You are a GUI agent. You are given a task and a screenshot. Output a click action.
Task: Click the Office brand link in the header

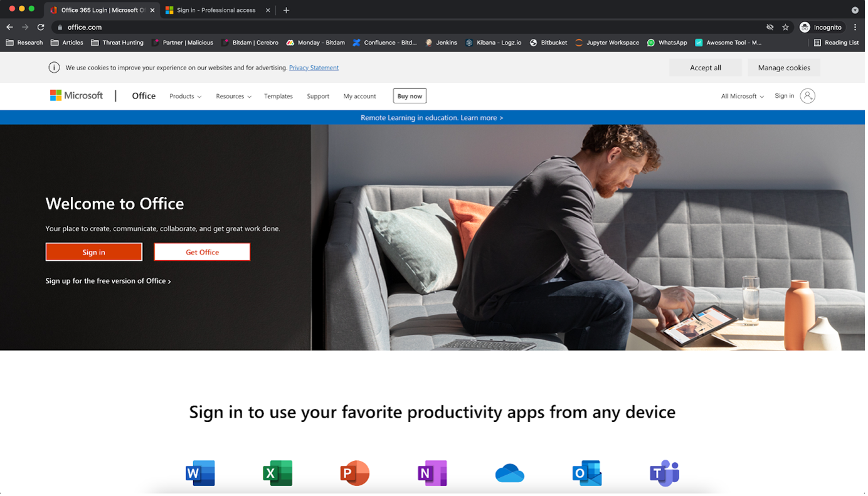point(144,96)
